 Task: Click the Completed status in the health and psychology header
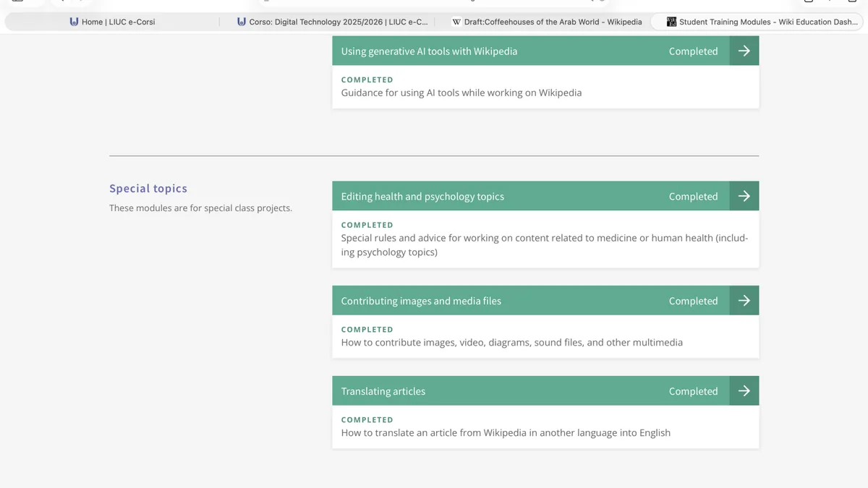(x=693, y=197)
